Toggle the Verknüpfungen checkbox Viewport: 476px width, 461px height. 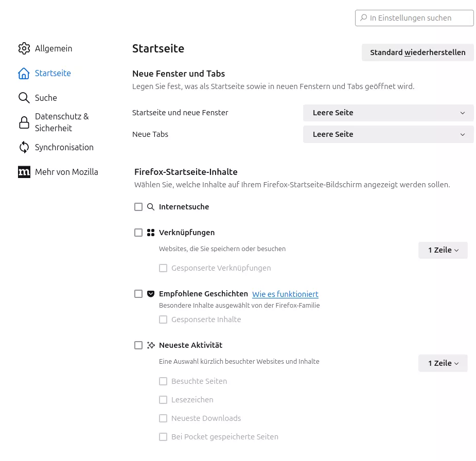click(138, 233)
